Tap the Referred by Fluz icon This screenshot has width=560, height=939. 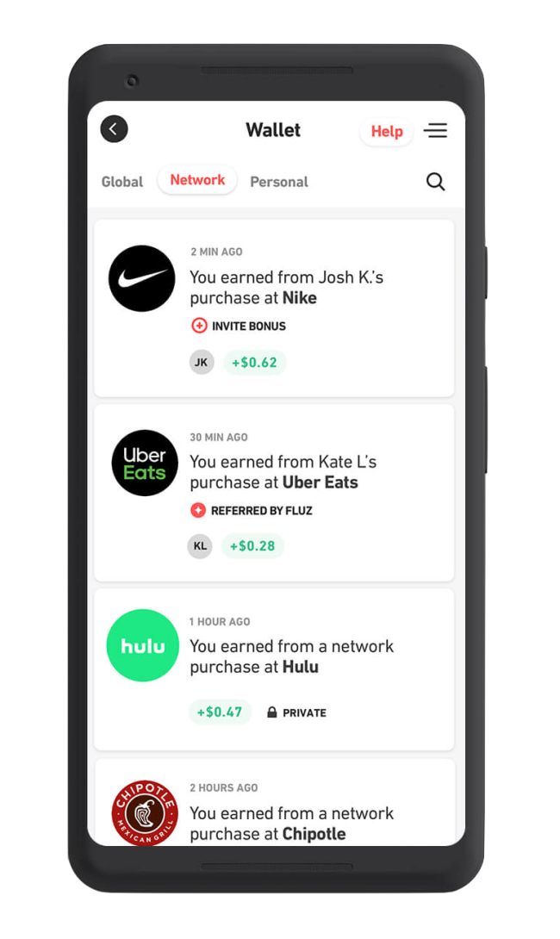point(197,510)
